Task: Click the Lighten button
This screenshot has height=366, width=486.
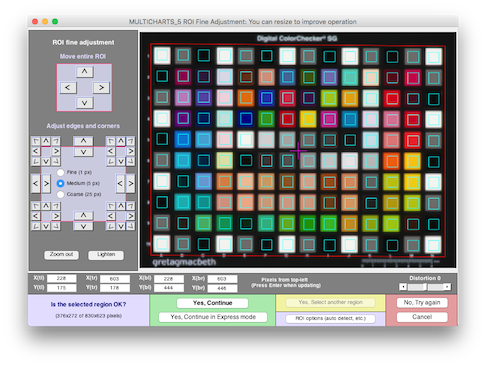Action: (106, 255)
